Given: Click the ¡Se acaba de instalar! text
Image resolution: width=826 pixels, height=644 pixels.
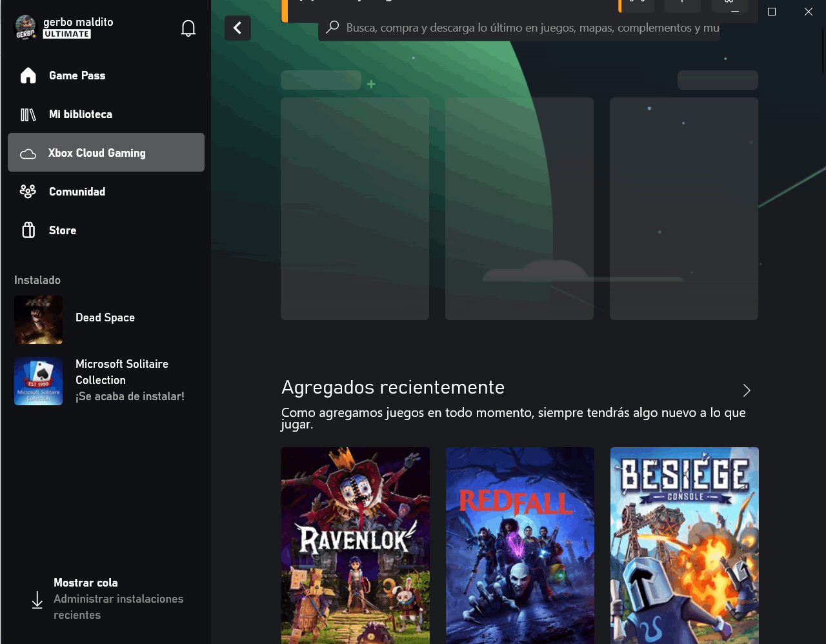Looking at the screenshot, I should 130,396.
